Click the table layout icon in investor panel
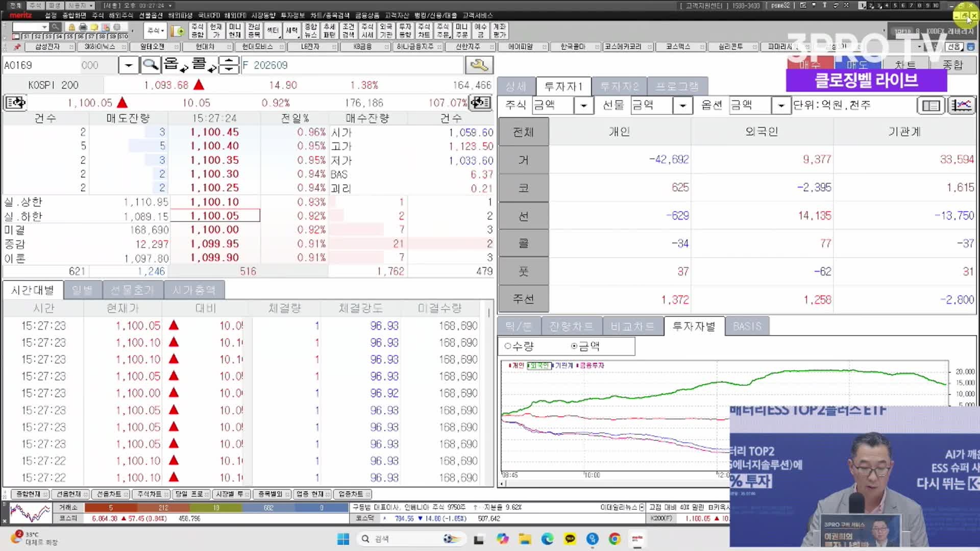 [931, 106]
